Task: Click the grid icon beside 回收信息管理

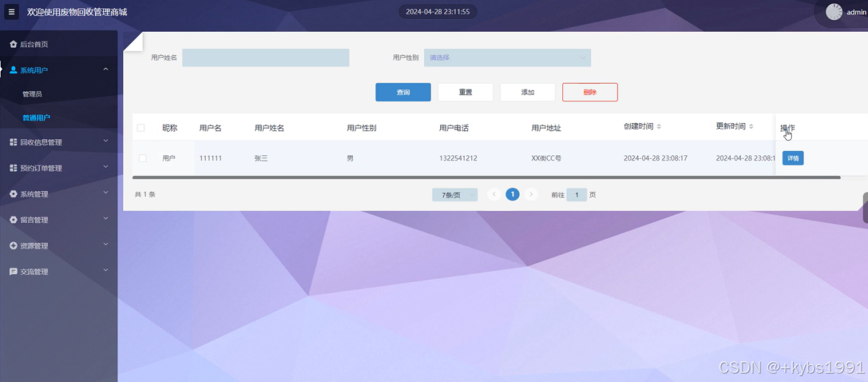Action: point(13,142)
